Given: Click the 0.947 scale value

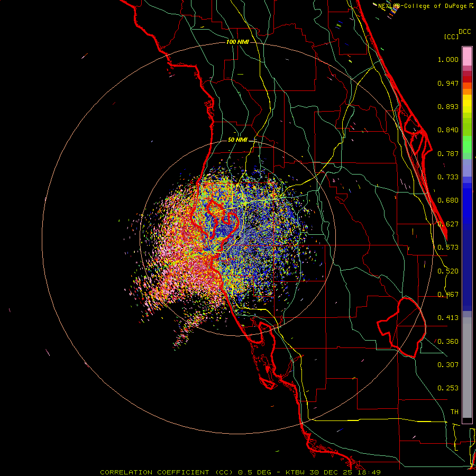Looking at the screenshot, I should click(448, 83).
